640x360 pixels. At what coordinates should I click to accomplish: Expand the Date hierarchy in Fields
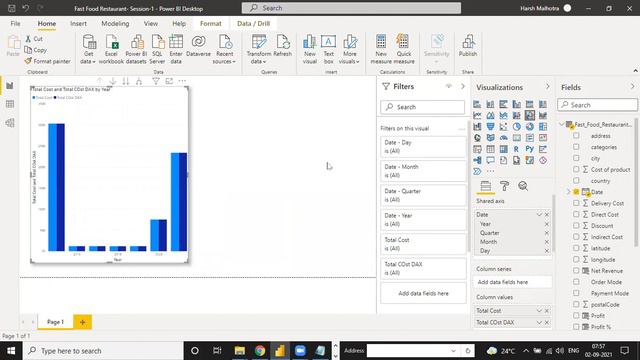tap(569, 192)
